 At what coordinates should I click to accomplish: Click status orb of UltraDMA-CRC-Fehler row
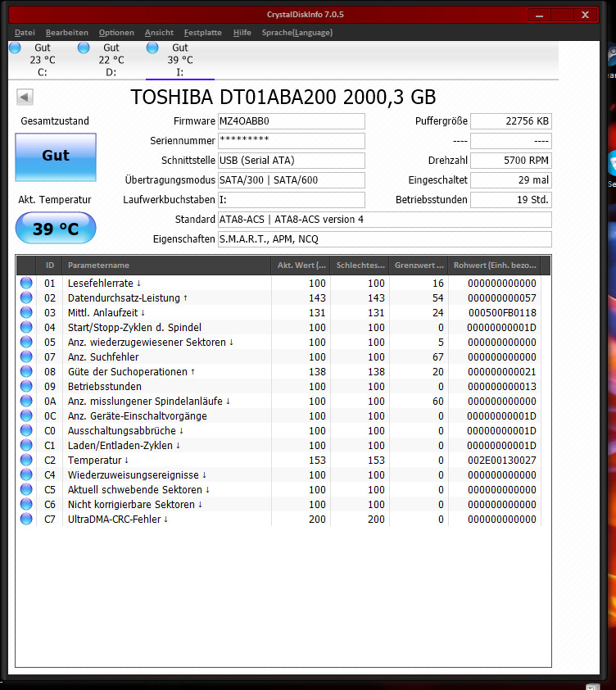(26, 519)
